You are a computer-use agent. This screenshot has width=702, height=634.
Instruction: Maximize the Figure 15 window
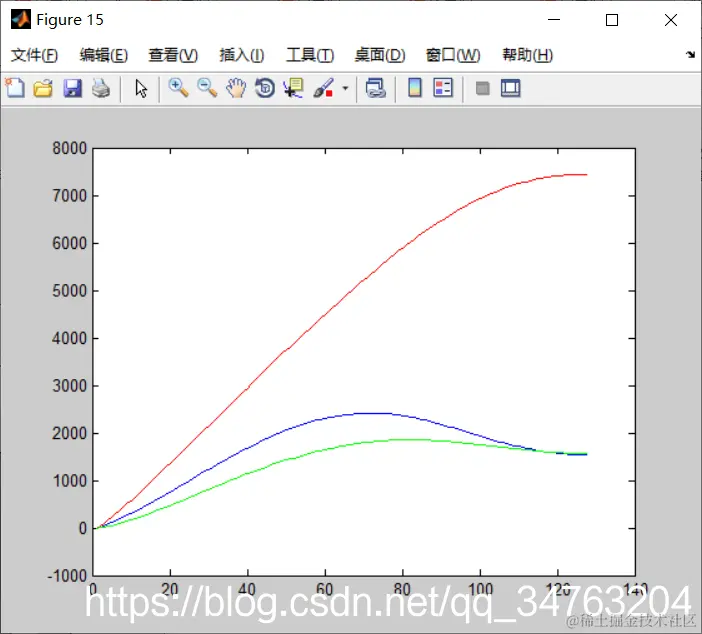(612, 20)
